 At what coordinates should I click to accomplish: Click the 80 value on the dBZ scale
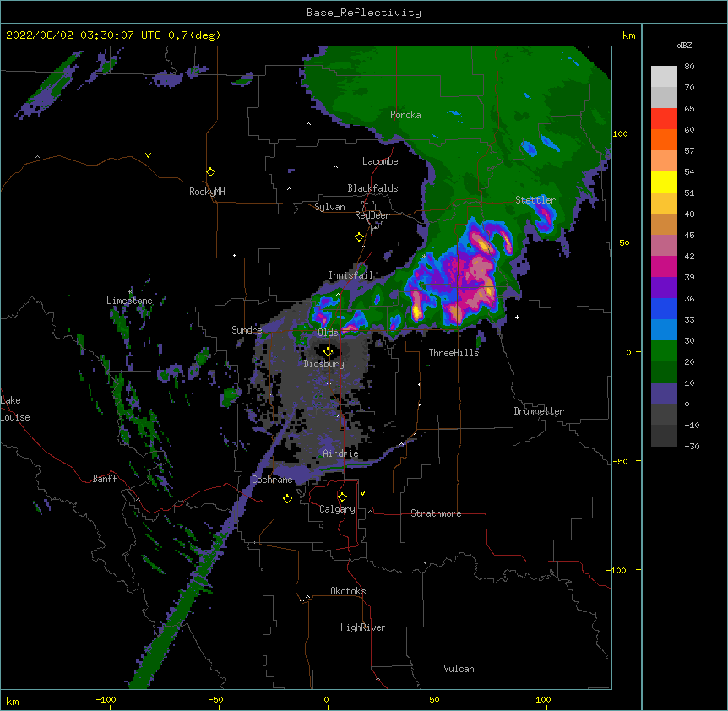pyautogui.click(x=689, y=67)
